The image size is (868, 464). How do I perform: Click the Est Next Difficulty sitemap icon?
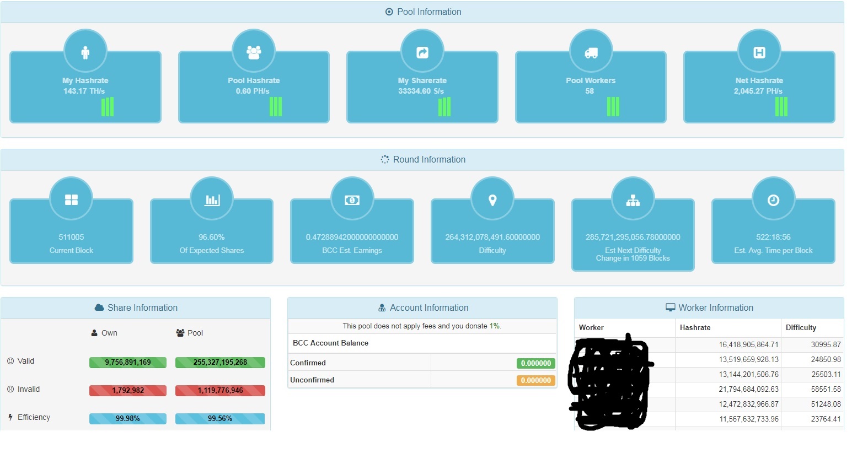click(x=633, y=200)
